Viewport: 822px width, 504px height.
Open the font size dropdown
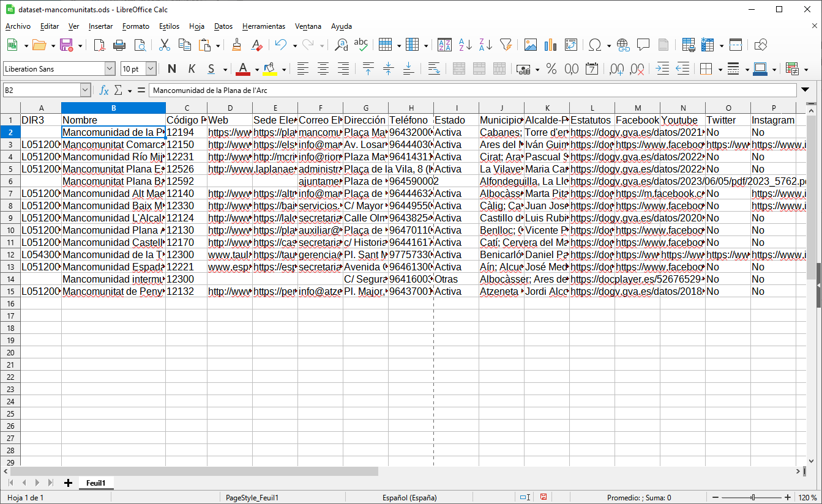(x=151, y=69)
